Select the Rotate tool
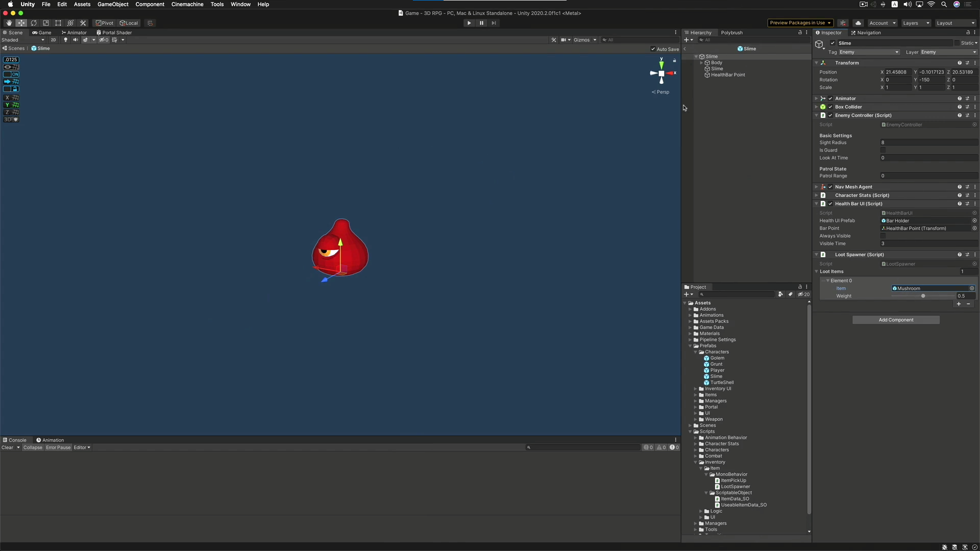 (x=34, y=23)
